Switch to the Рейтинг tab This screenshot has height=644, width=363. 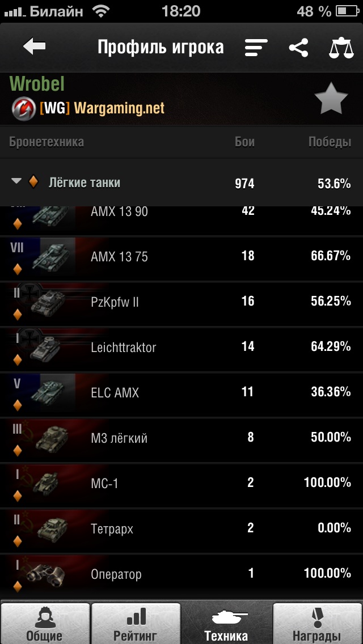(x=136, y=624)
